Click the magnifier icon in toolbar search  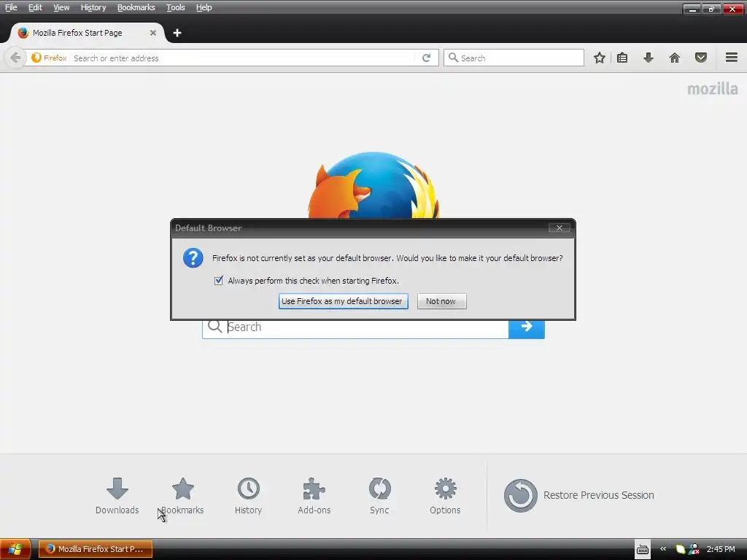coord(453,58)
